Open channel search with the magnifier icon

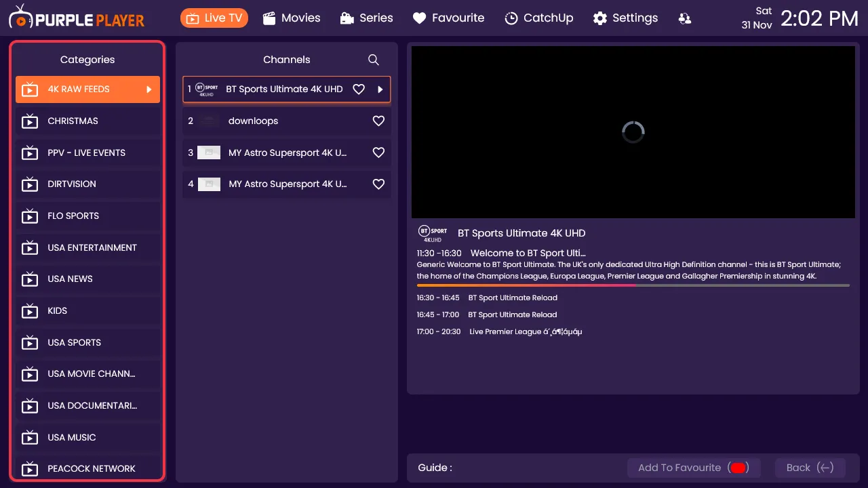374,60
